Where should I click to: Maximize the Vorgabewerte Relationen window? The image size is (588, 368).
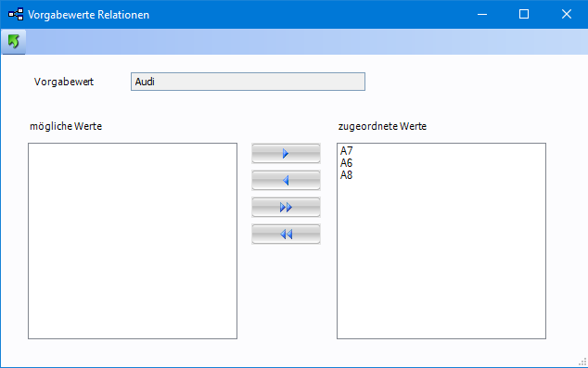tap(524, 14)
